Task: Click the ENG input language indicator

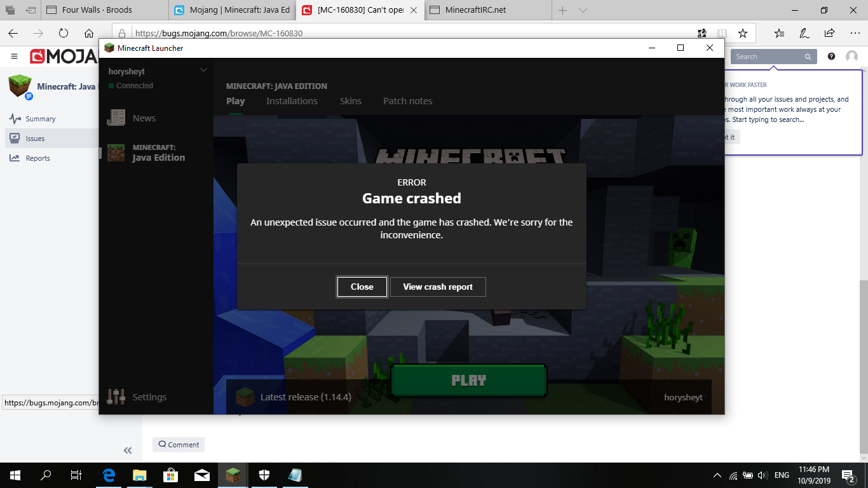Action: click(782, 475)
